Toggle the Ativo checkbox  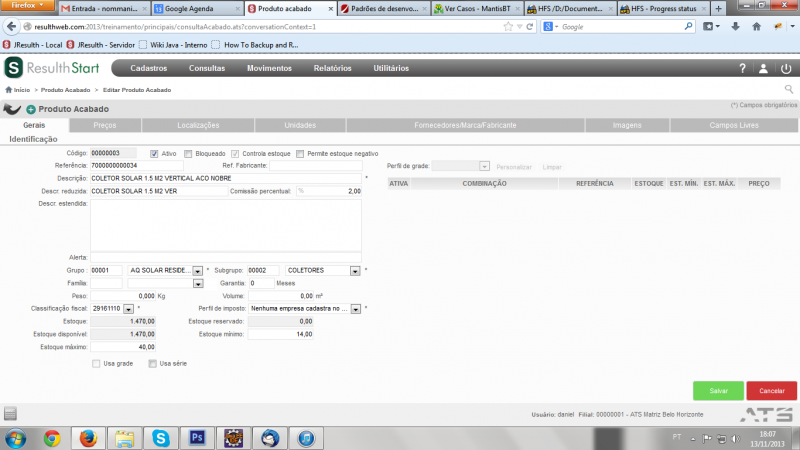click(x=154, y=154)
